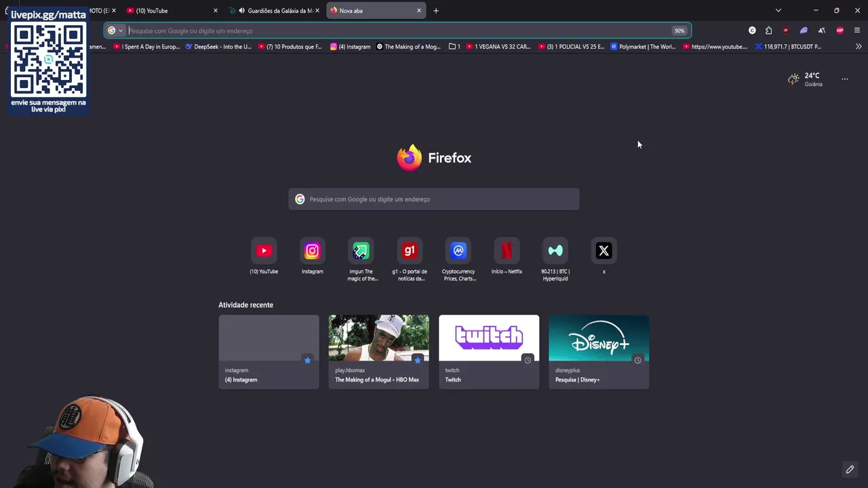Click the translate extension icon in toolbar
The height and width of the screenshot is (488, 868).
click(821, 30)
